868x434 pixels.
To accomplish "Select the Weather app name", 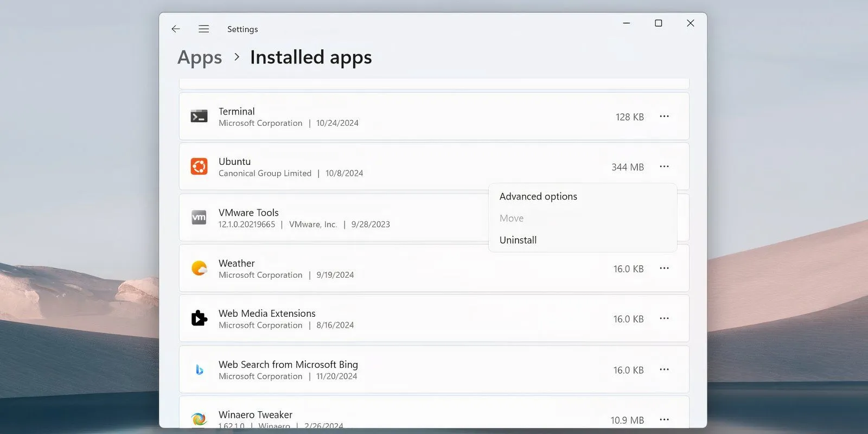I will click(x=237, y=263).
